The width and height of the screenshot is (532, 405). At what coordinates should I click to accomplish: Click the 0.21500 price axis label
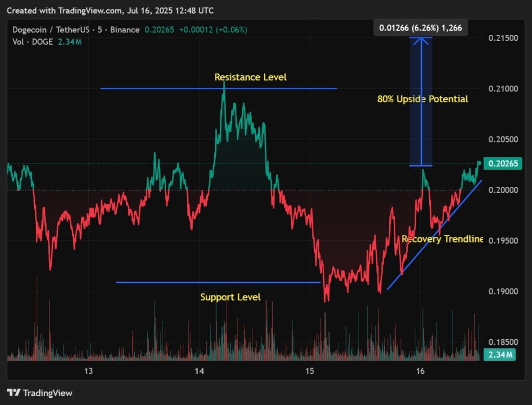503,38
